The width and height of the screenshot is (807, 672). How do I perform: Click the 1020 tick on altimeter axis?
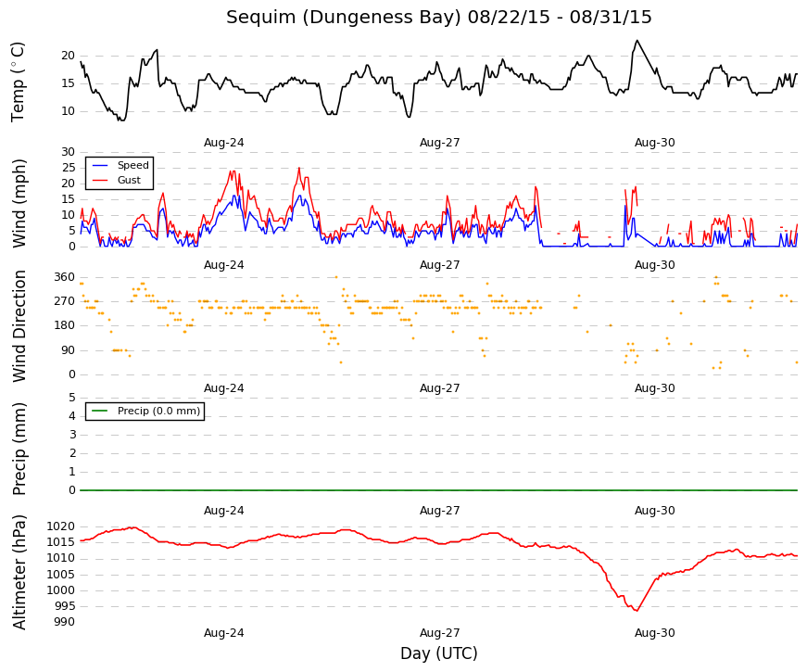[61, 526]
